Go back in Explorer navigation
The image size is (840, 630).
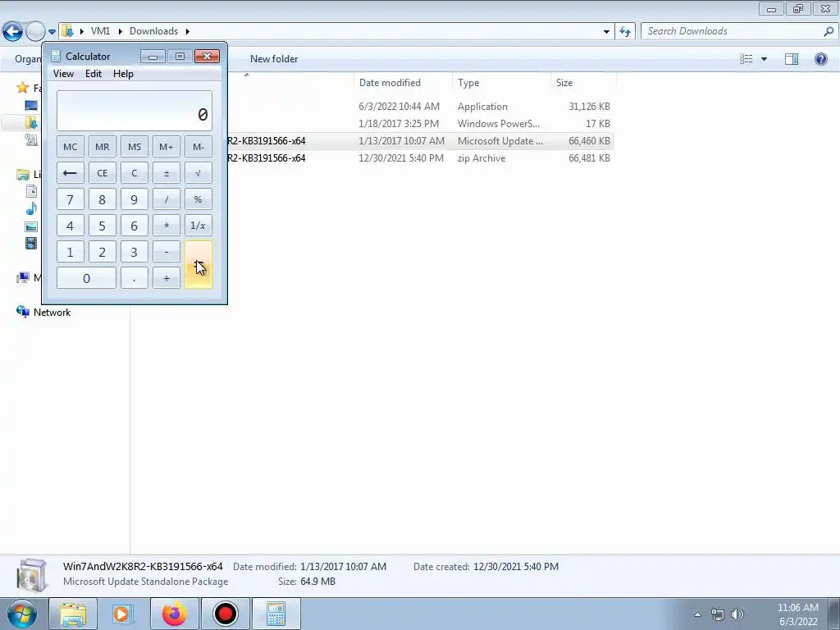point(12,31)
